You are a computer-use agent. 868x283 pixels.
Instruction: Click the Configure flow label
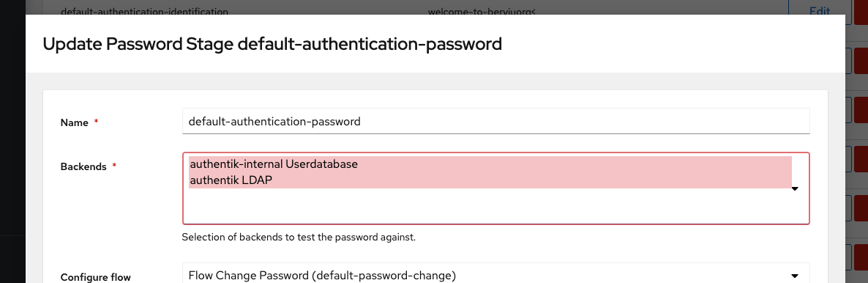[95, 277]
